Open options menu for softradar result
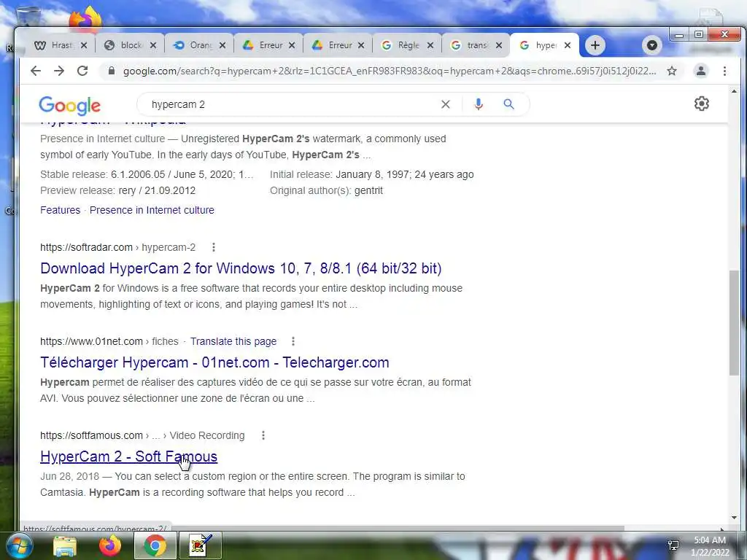The height and width of the screenshot is (560, 747). point(214,247)
